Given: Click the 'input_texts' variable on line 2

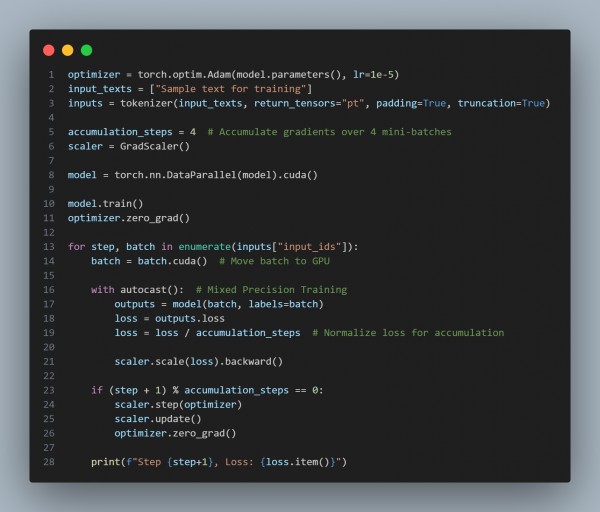Looking at the screenshot, I should [99, 89].
